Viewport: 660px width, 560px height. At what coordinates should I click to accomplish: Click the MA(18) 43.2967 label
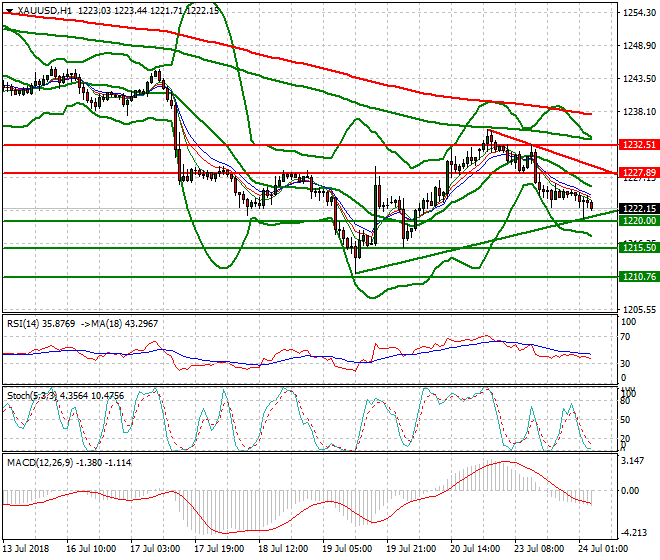(123, 324)
